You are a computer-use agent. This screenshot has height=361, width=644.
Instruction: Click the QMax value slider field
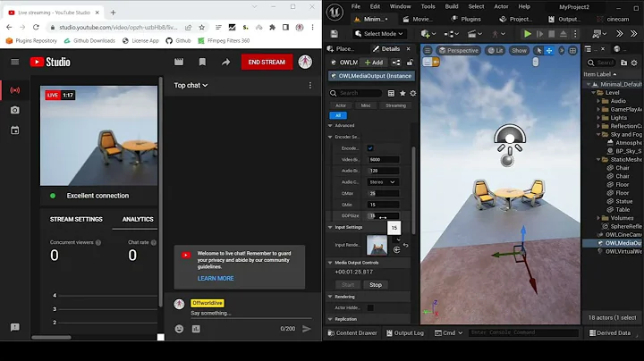point(383,193)
